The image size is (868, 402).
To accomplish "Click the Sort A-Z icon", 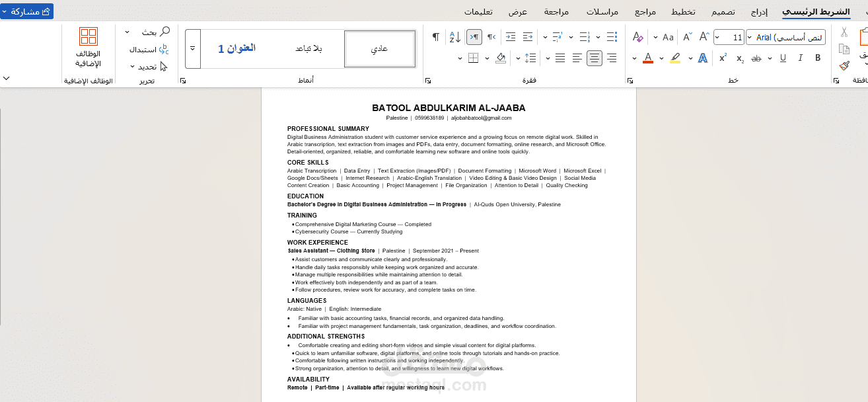I will [x=454, y=37].
